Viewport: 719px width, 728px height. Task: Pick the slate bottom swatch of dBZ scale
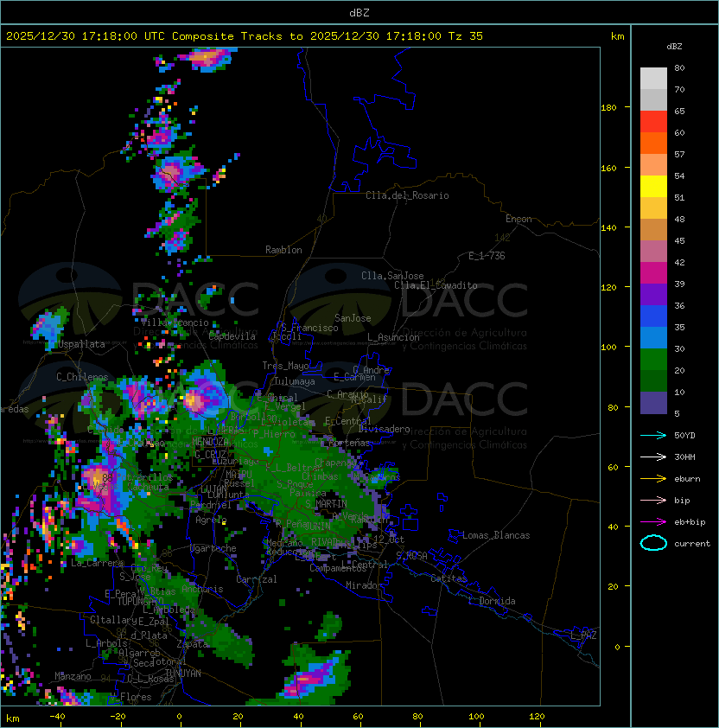(x=653, y=403)
